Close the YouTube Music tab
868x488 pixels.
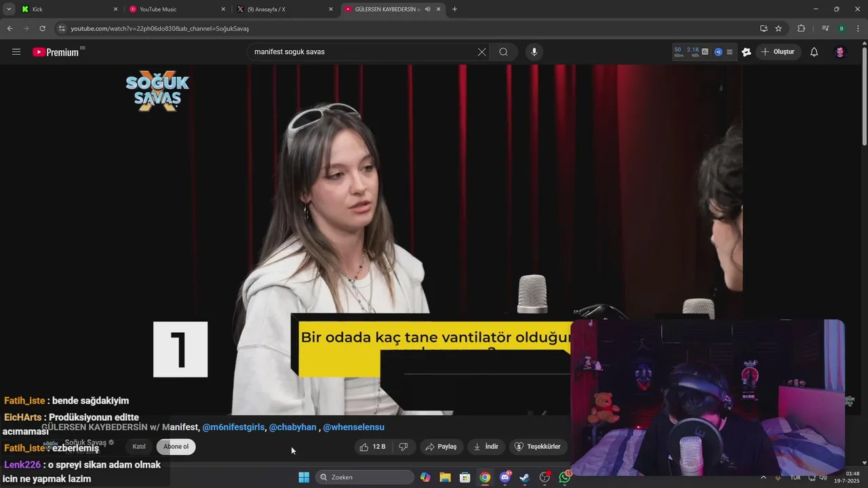pyautogui.click(x=223, y=9)
